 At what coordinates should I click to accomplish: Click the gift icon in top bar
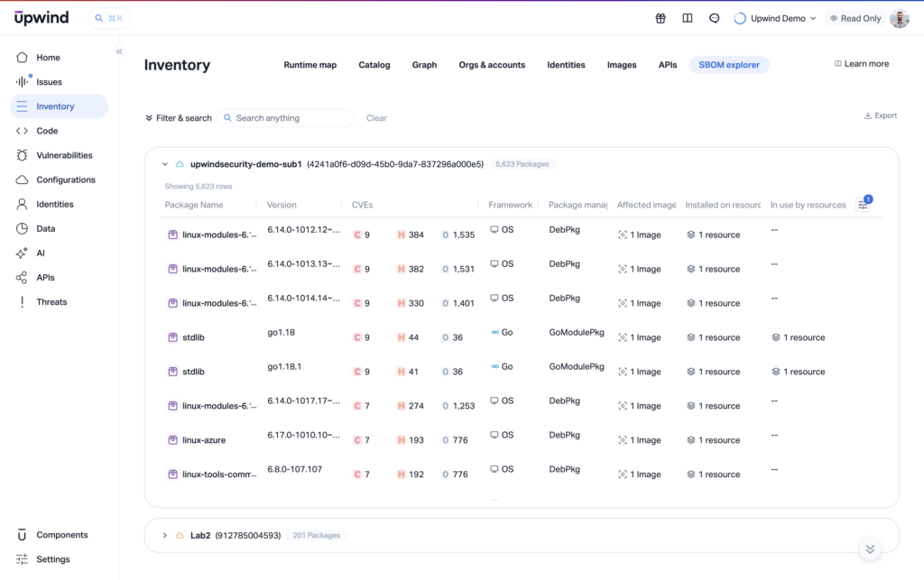pos(661,18)
